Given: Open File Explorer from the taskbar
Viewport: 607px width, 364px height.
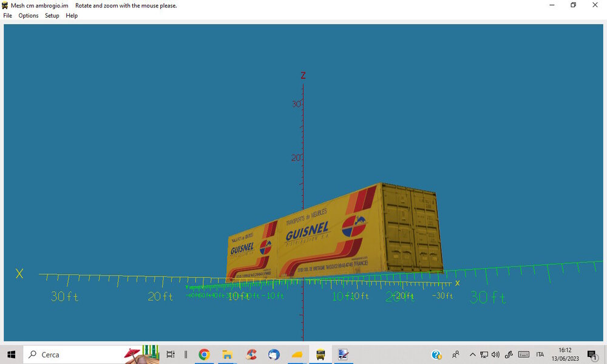Looking at the screenshot, I should [227, 354].
